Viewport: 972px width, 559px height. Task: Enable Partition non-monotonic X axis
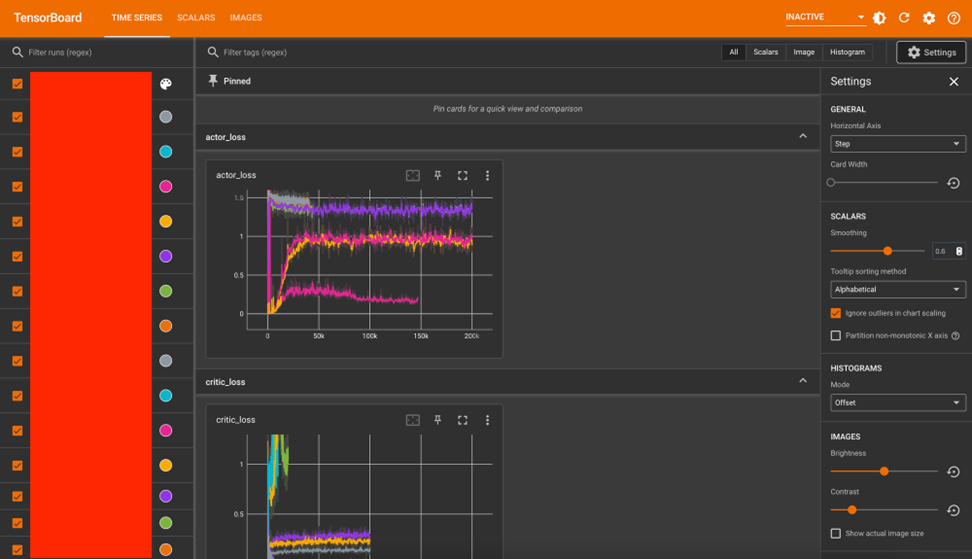tap(836, 336)
